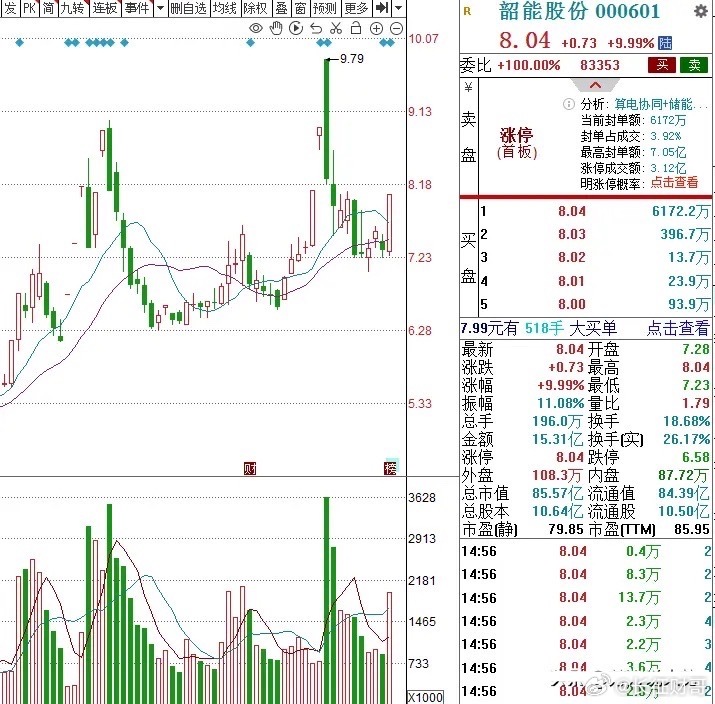Select the 14:56 trade row with 13.7万
715x704 pixels.
(586, 598)
